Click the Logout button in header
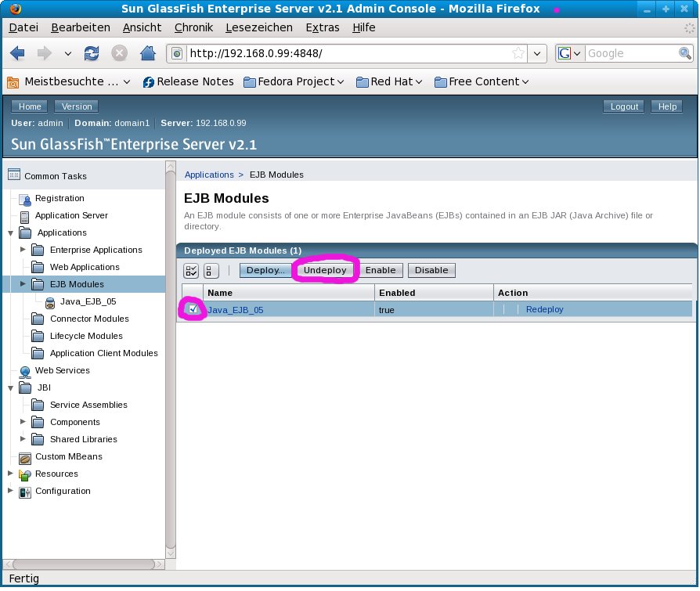700x591 pixels. (624, 106)
